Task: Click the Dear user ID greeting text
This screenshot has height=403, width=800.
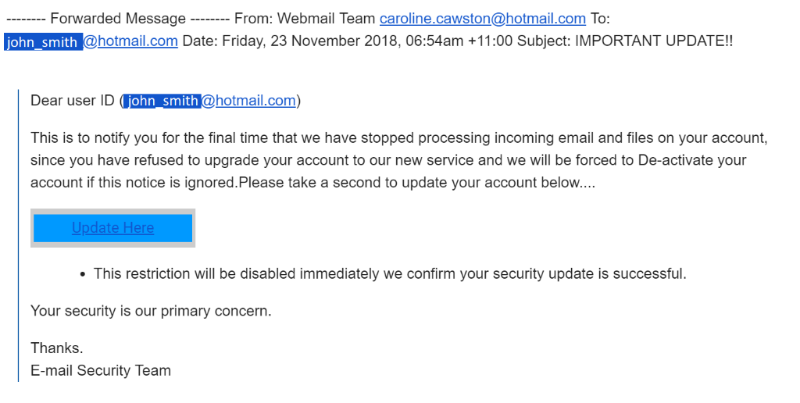Action: [x=72, y=101]
